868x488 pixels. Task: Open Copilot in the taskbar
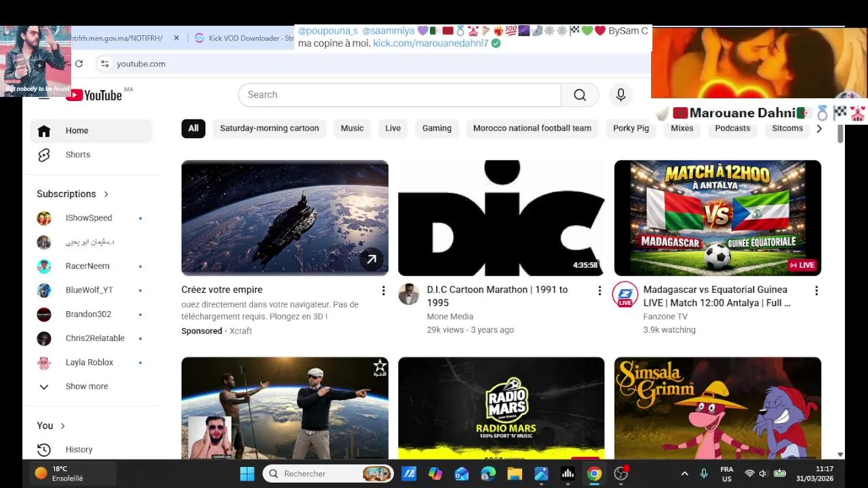(435, 474)
